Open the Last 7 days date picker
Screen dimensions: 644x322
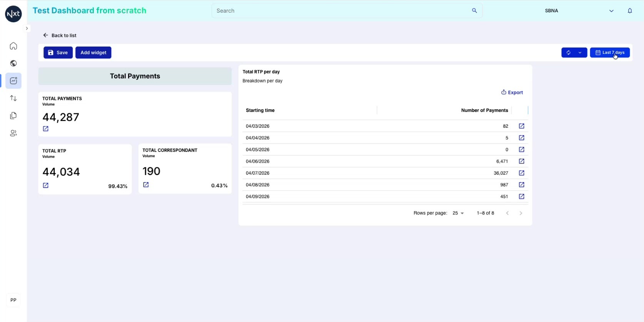(x=610, y=53)
